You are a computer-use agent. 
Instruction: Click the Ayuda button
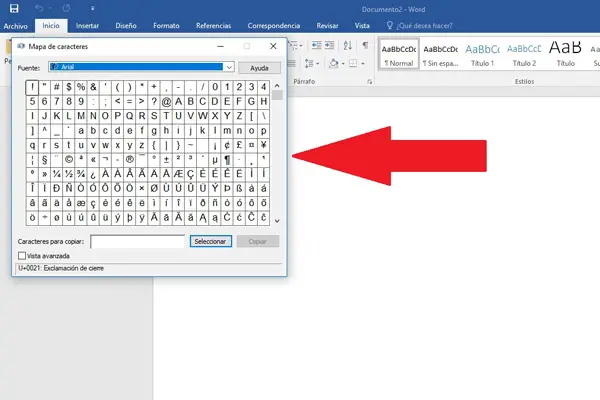point(259,68)
